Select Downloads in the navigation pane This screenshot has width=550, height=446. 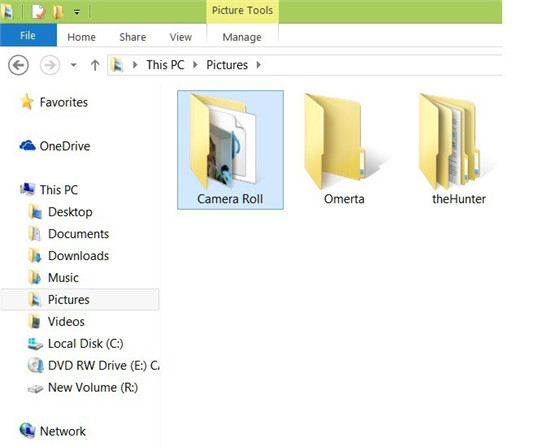click(69, 256)
